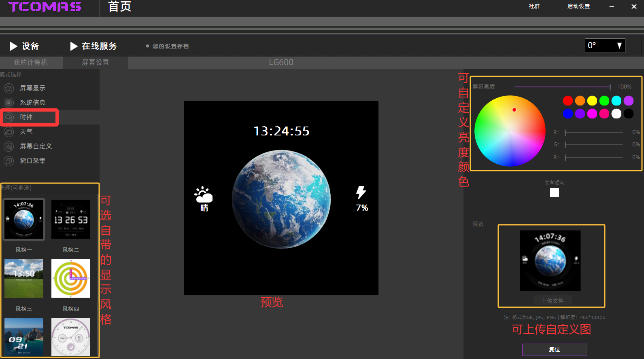
Task: Expand the 设备 section arrow
Action: click(13, 46)
